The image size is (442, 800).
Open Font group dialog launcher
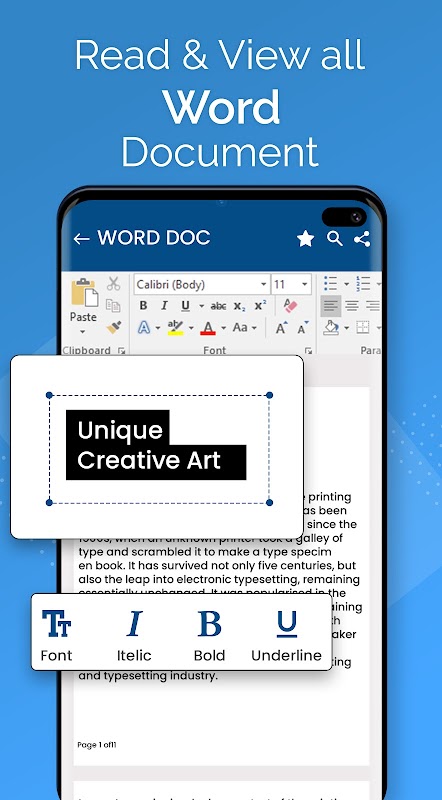click(308, 351)
